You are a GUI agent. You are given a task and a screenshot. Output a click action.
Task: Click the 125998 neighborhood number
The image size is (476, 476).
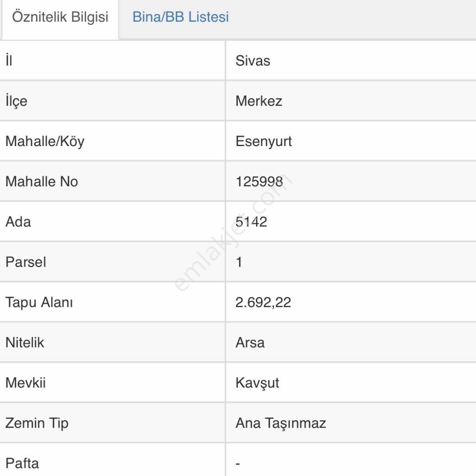(x=259, y=182)
